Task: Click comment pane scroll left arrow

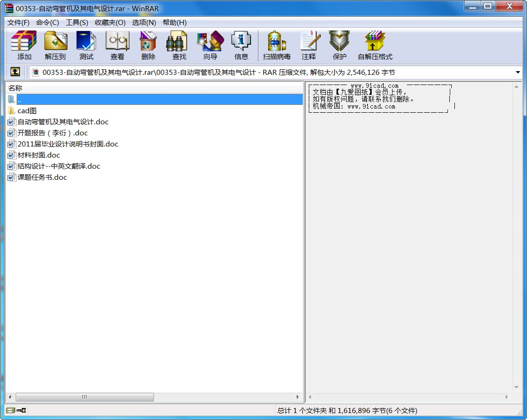Action: (310, 397)
